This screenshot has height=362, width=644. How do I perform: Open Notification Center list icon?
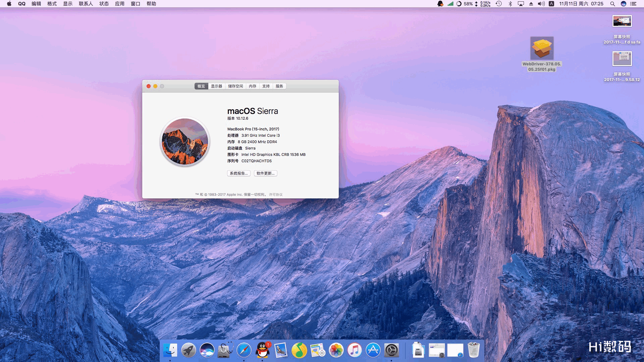(x=633, y=4)
